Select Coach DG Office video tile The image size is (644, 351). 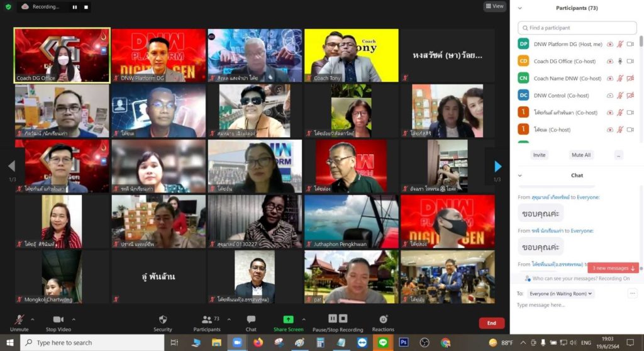click(62, 55)
